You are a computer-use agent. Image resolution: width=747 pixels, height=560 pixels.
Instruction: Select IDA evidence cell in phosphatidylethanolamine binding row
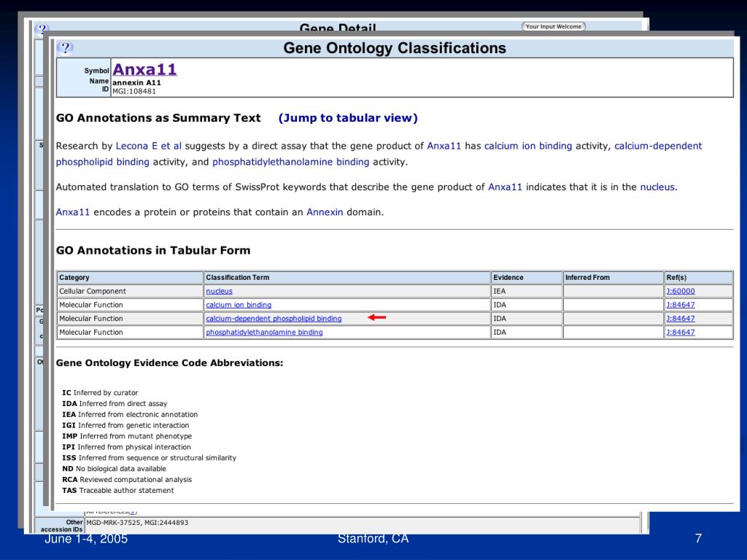(527, 332)
